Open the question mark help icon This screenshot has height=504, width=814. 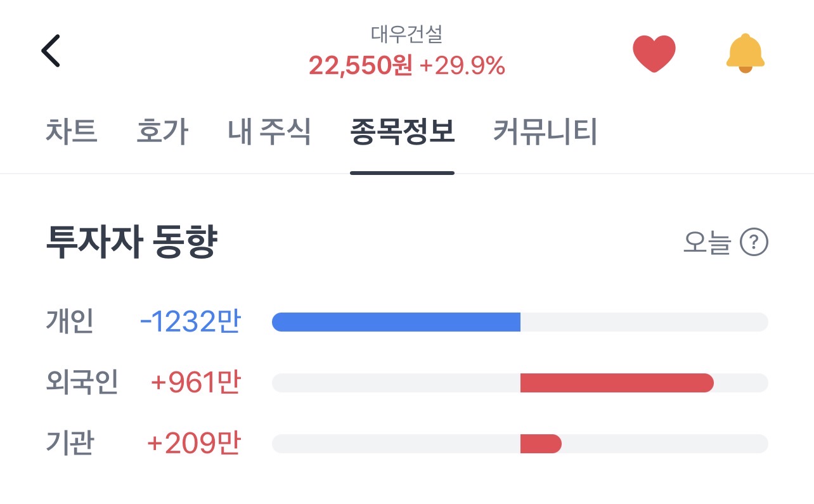[x=754, y=242]
